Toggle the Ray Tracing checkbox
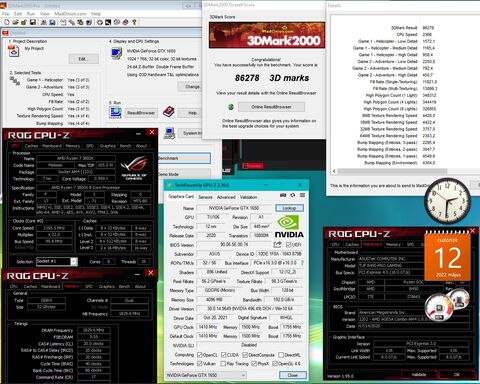The width and height of the screenshot is (480, 384). coord(223,363)
